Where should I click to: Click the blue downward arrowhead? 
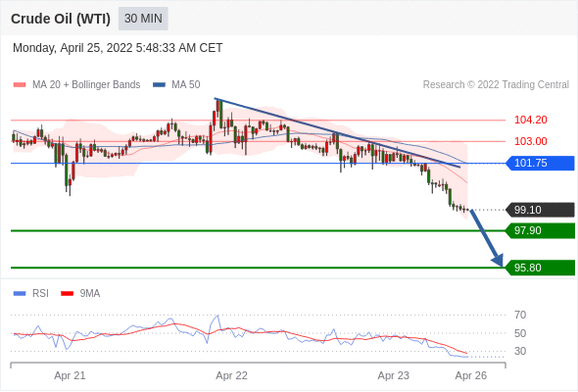498,260
